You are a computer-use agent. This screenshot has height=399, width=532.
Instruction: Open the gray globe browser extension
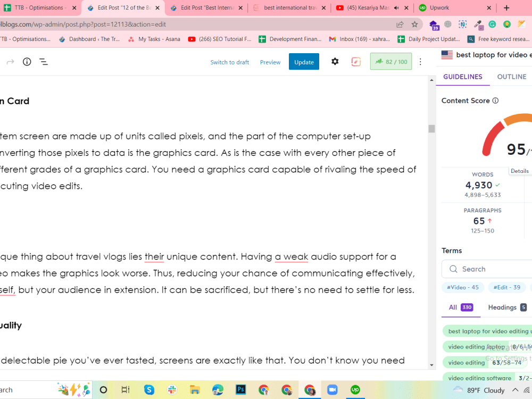tap(448, 24)
